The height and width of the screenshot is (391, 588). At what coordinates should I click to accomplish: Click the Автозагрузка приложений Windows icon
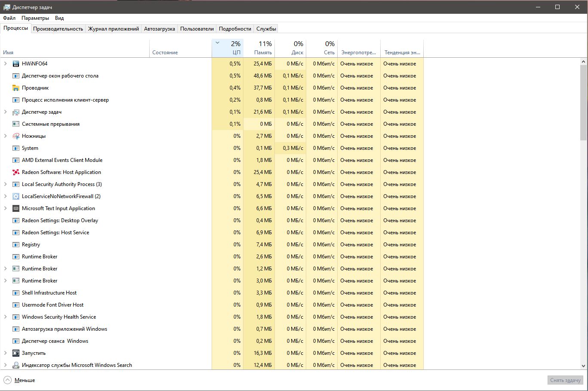pos(16,329)
